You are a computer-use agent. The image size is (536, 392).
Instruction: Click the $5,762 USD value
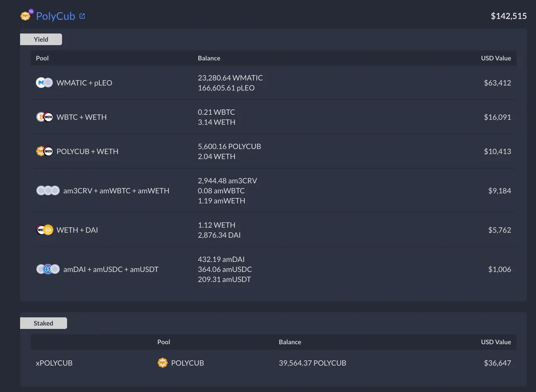coord(500,230)
